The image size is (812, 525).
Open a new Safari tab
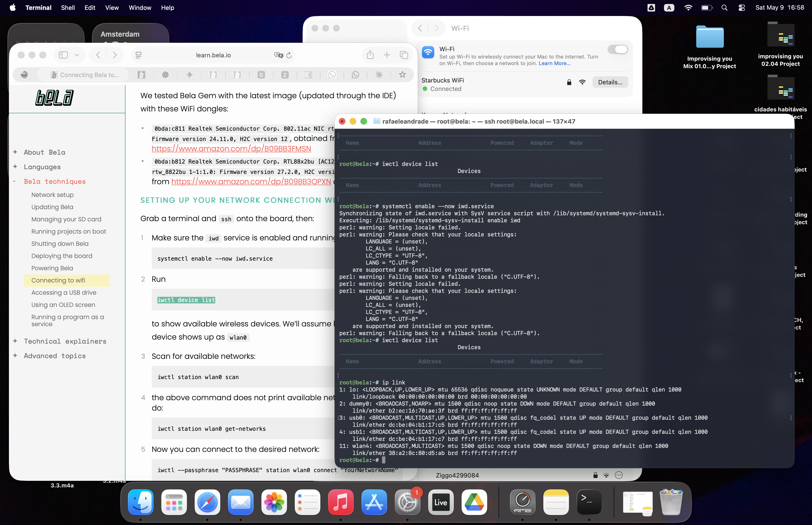pos(387,55)
